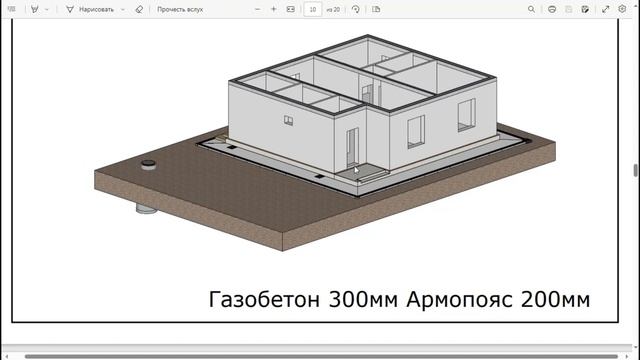The image size is (640, 360).
Task: Click the 'из 20' page count text
Action: click(x=333, y=9)
